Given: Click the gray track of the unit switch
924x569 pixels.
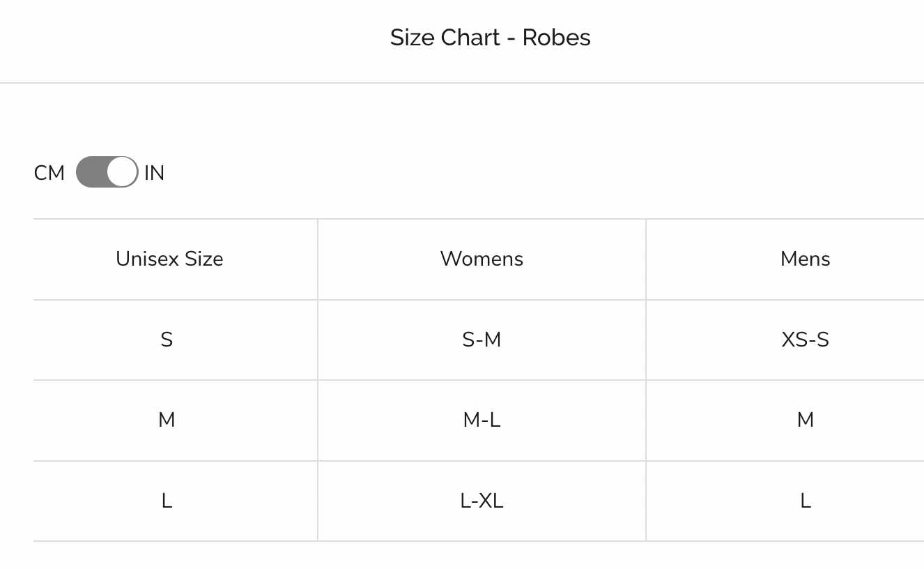Looking at the screenshot, I should pyautogui.click(x=91, y=172).
